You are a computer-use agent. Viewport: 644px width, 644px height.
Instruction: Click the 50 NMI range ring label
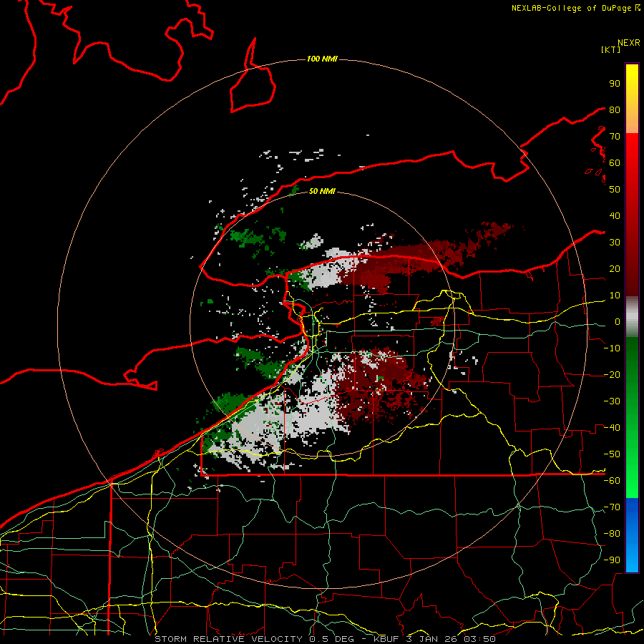[322, 191]
